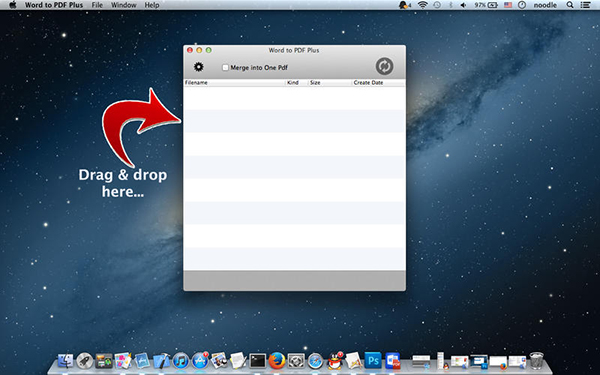Open the Window menu
The image size is (600, 375).
pyautogui.click(x=123, y=5)
